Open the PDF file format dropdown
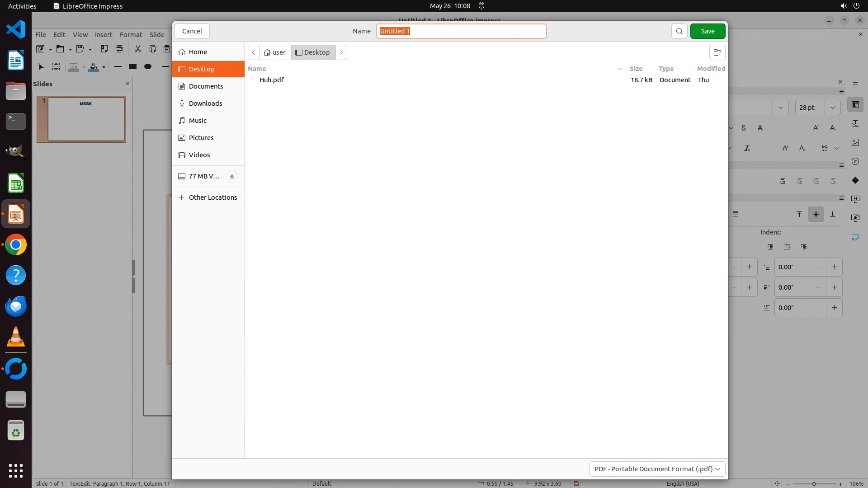Screen dimensions: 868x488 click(657, 469)
